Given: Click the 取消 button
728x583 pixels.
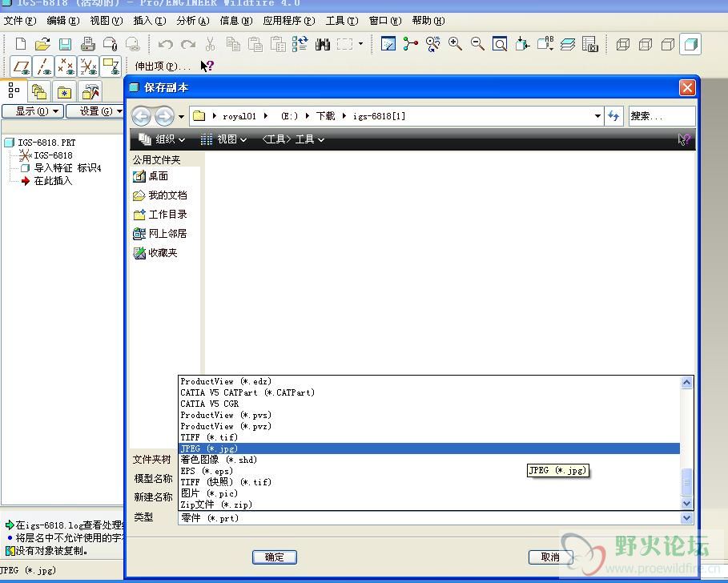Looking at the screenshot, I should tap(550, 557).
